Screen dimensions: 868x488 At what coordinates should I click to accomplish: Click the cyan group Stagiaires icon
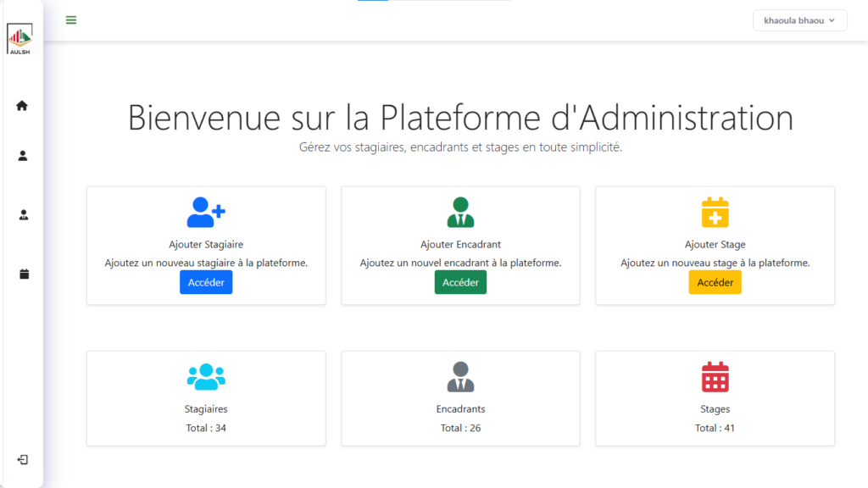pos(206,377)
